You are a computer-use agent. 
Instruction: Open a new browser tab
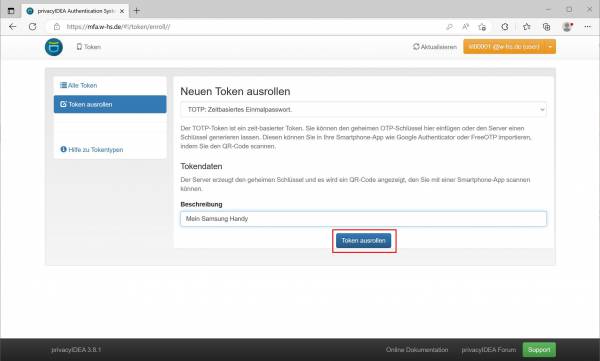tap(137, 11)
